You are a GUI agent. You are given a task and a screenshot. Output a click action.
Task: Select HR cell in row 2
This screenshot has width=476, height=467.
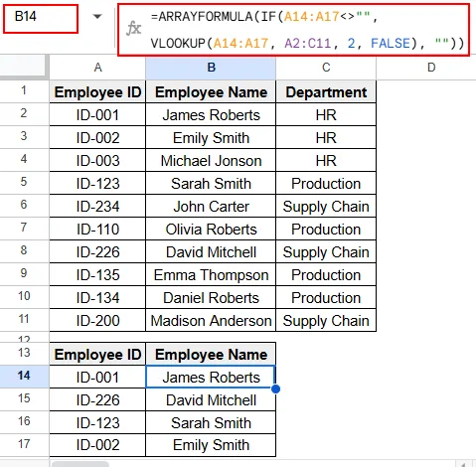326,114
